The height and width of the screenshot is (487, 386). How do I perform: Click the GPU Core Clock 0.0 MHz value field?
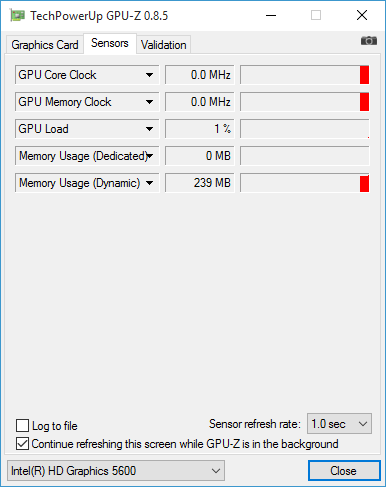tap(200, 75)
